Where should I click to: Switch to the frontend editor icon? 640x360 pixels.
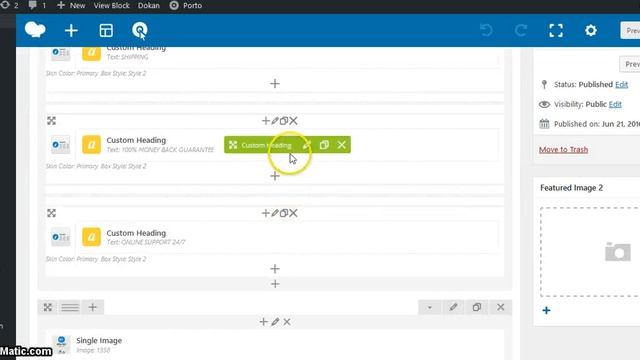coord(140,31)
